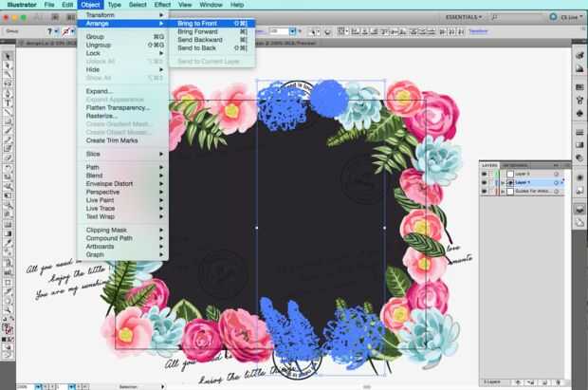Click toolbox Fill and Stroke swatches
This screenshot has width=588, height=390.
(x=8, y=329)
